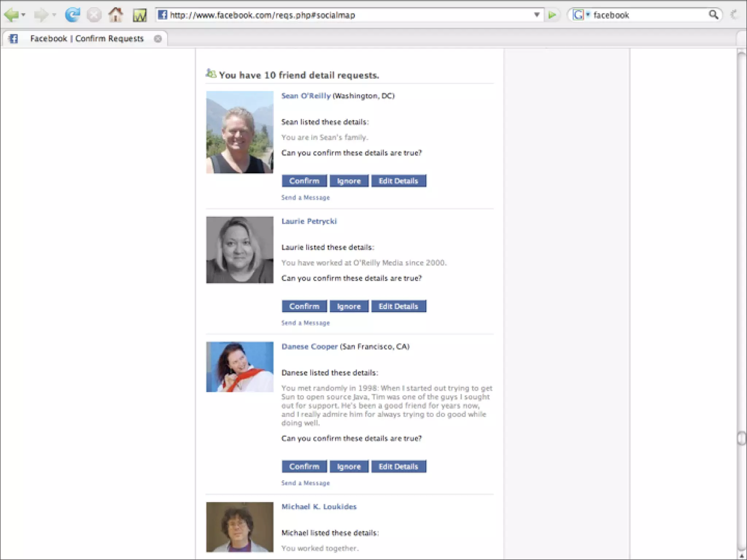747x560 pixels.
Task: Confirm Danese Cooper's friend details
Action: pos(304,466)
